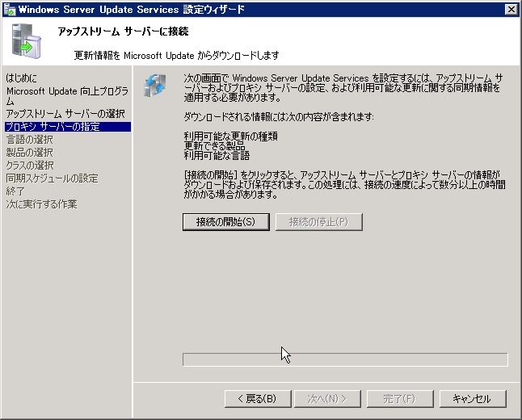
Task: Click the disabled 次へ(N) button
Action: [x=327, y=398]
